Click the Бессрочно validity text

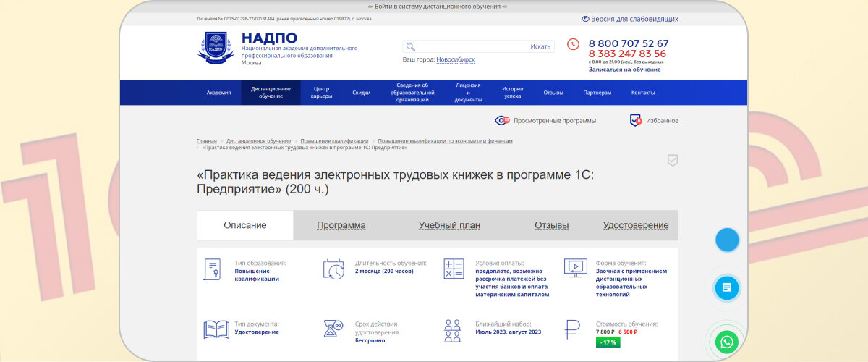pyautogui.click(x=370, y=340)
